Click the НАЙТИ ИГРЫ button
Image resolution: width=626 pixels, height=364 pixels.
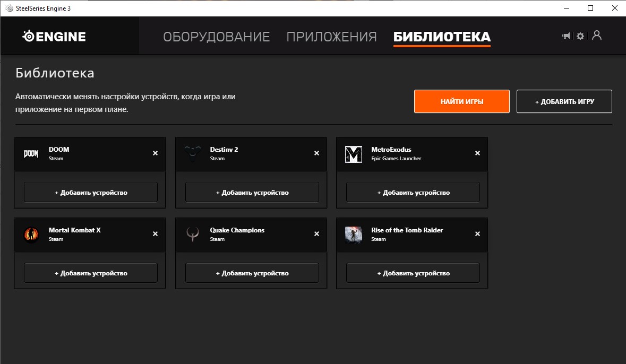462,101
